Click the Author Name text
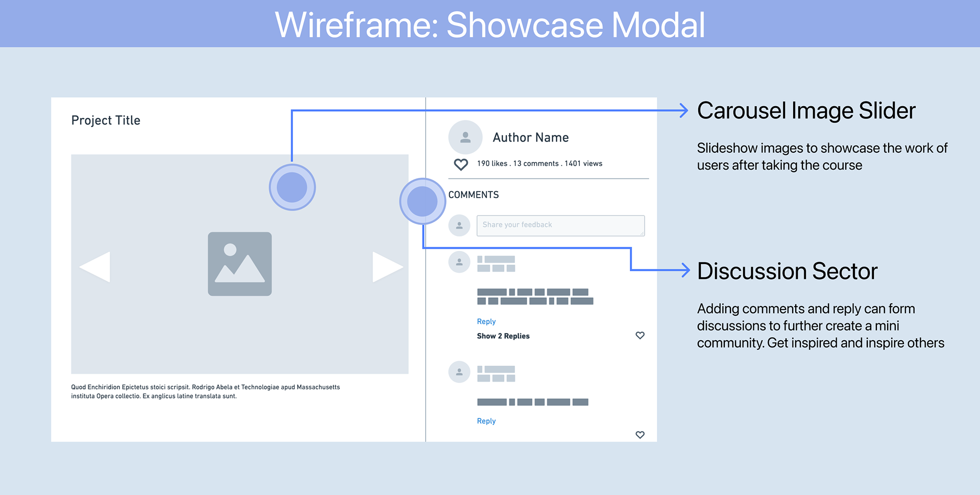The width and height of the screenshot is (980, 495). 531,137
